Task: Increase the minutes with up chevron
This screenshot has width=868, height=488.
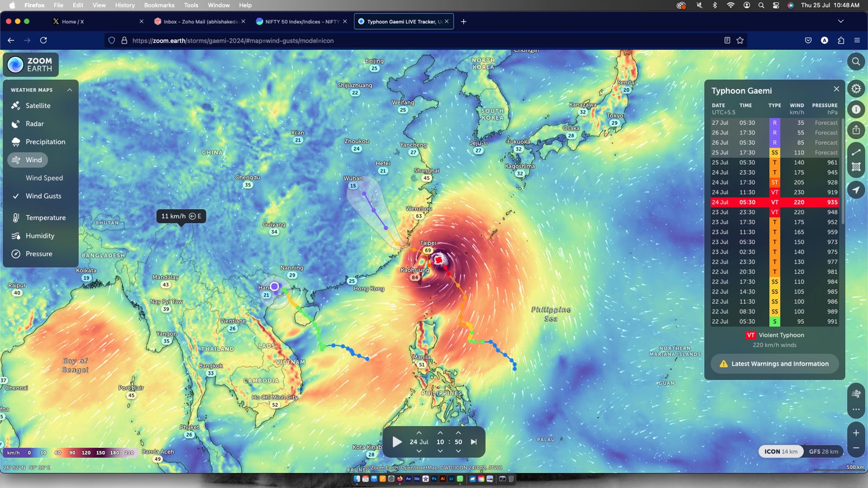Action: pos(458,433)
